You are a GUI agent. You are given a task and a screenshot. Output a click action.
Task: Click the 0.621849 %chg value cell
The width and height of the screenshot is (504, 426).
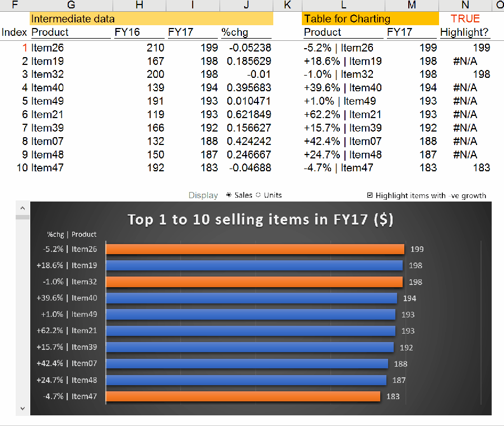pyautogui.click(x=249, y=114)
